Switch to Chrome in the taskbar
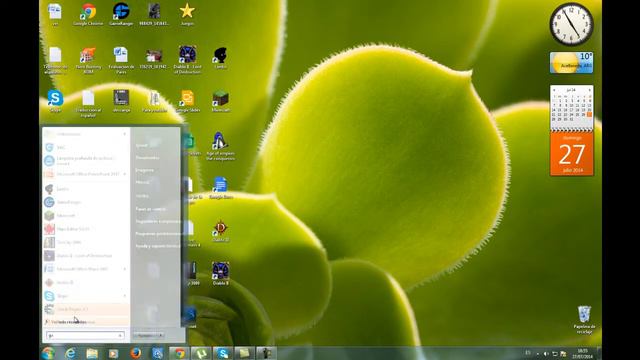640x360 pixels. (179, 353)
